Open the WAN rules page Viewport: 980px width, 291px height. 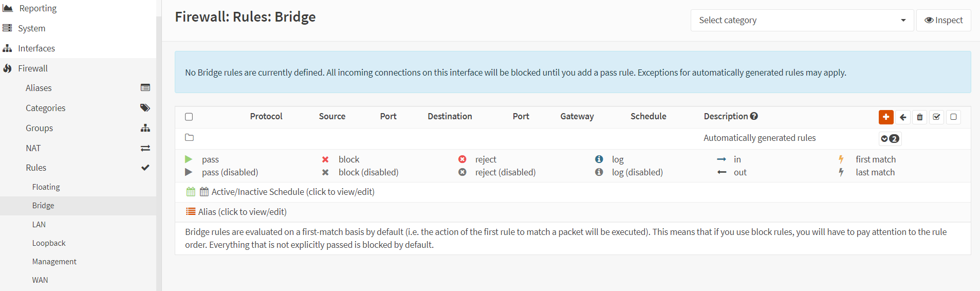tap(40, 280)
